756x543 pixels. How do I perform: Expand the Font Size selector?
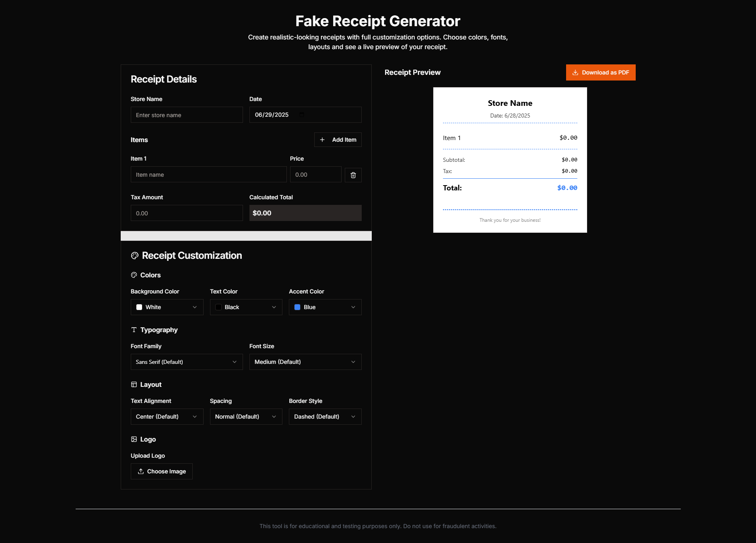305,362
